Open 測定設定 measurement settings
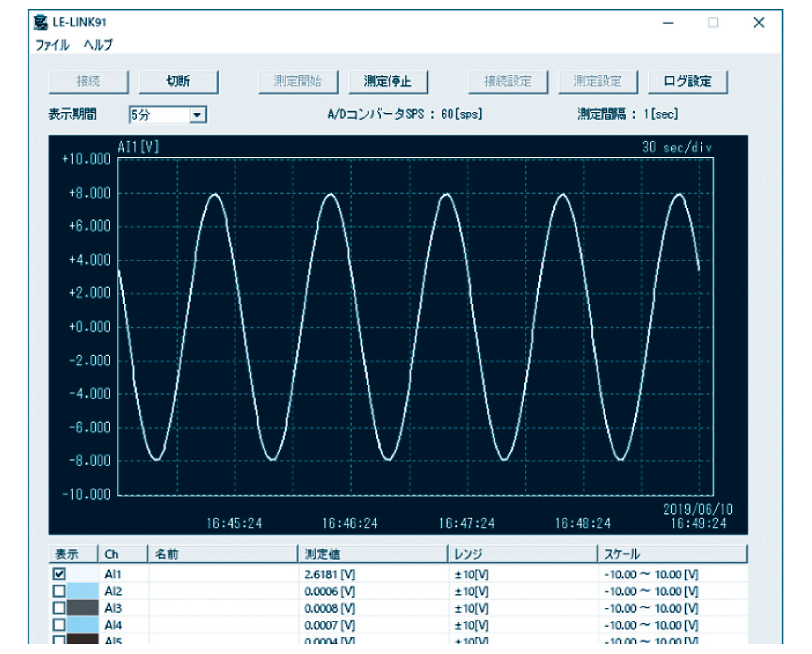 (598, 82)
